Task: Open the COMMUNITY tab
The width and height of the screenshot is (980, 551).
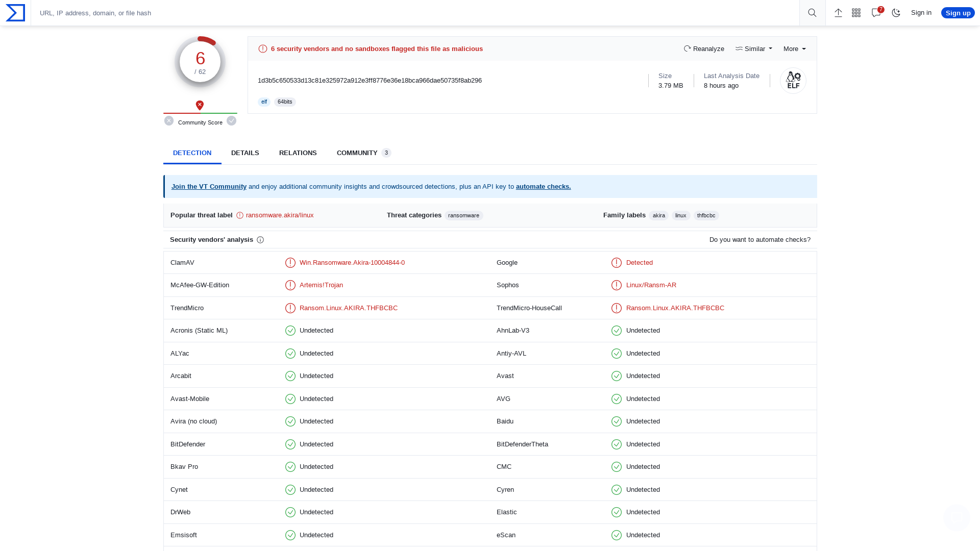Action: [364, 153]
